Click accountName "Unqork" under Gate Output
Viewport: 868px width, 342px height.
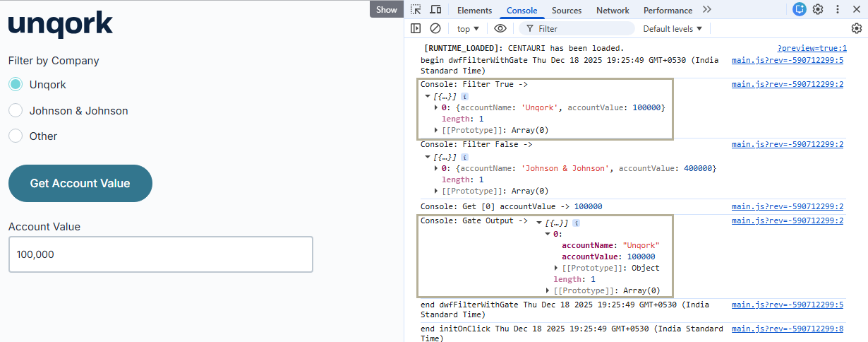(610, 245)
